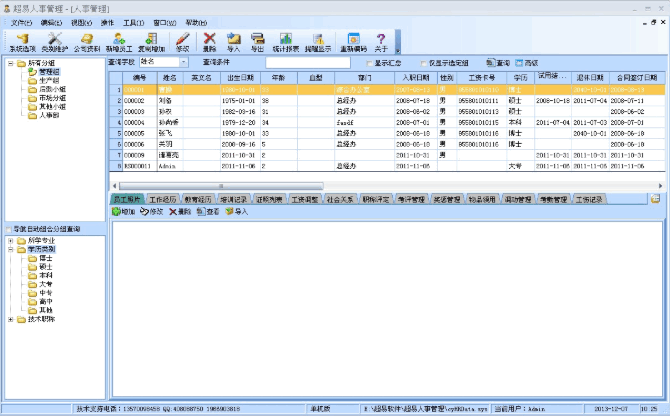Click 新增员工 add employee icon
The height and width of the screenshot is (418, 670).
tap(119, 43)
